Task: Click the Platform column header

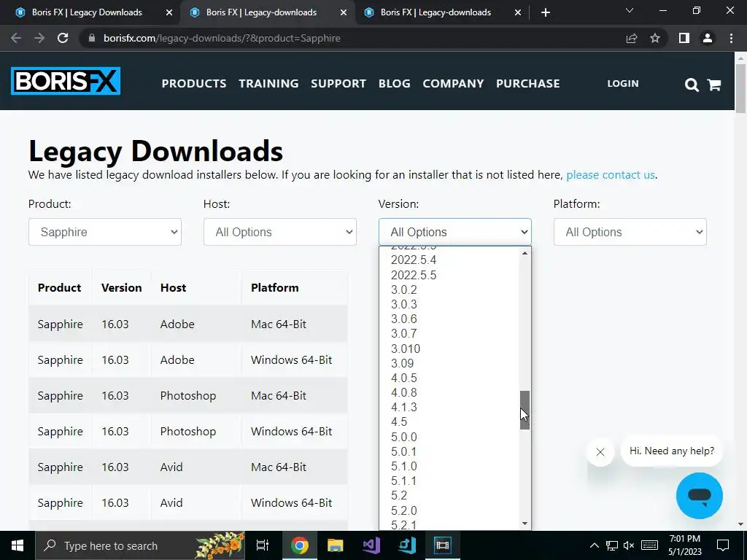Action: pyautogui.click(x=275, y=287)
